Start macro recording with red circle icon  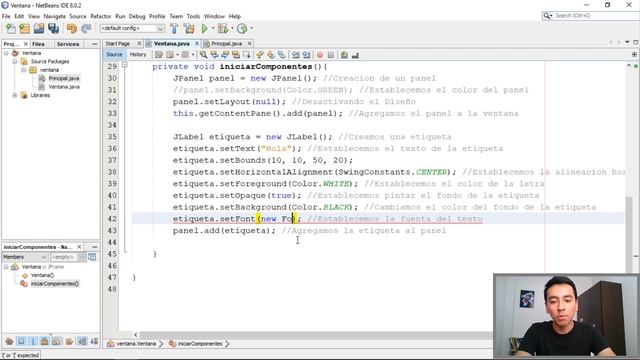coord(320,55)
